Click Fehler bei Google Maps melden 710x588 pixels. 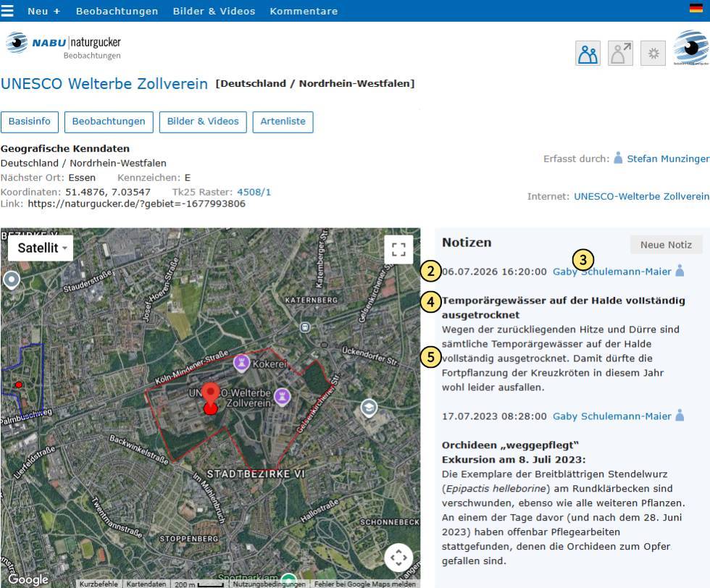(365, 584)
